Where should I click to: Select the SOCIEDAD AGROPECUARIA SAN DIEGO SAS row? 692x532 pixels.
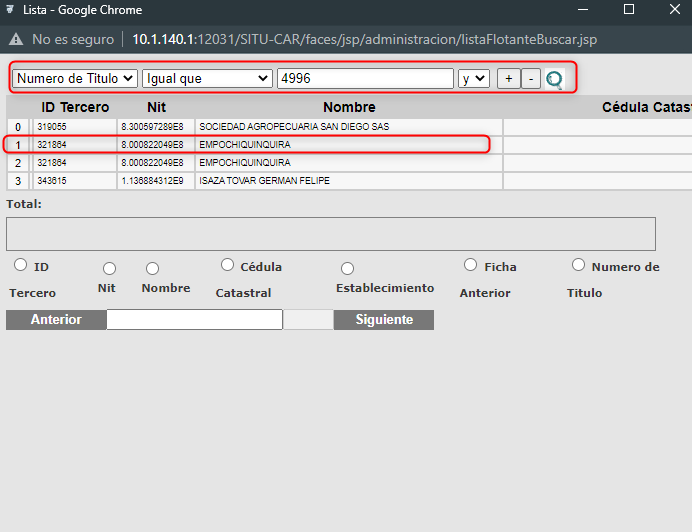pos(292,127)
